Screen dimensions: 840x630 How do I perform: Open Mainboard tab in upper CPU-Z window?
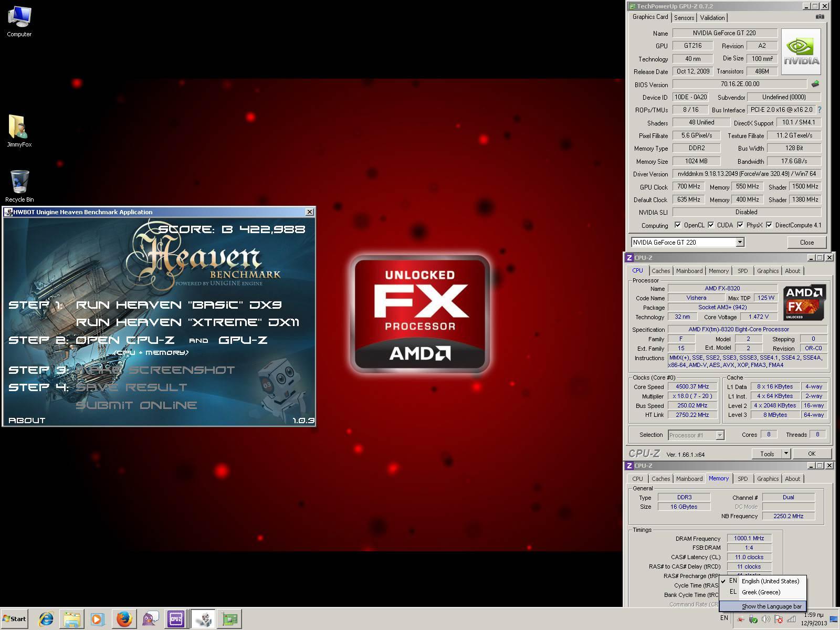(x=689, y=271)
